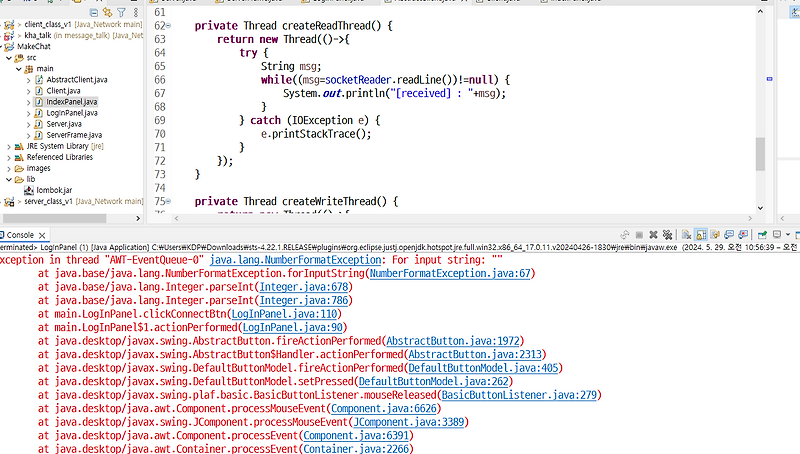Expand images folder
The image size is (800, 454).
point(9,168)
